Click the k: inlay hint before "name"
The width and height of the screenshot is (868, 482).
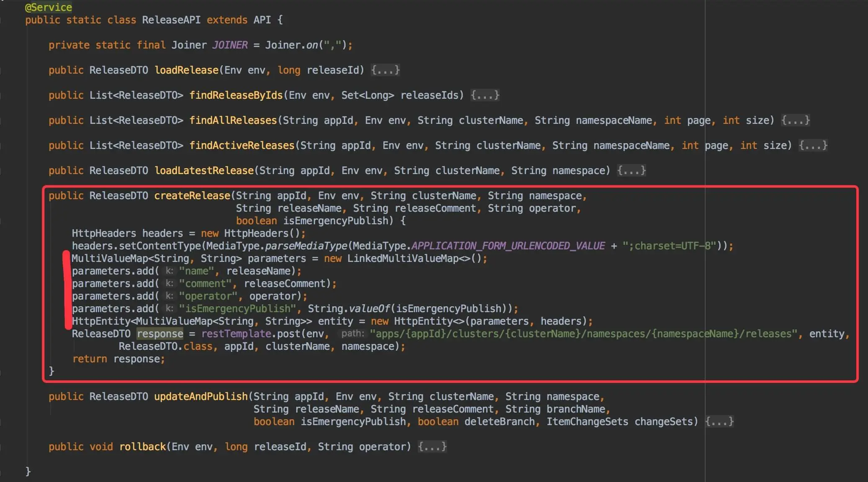(169, 271)
